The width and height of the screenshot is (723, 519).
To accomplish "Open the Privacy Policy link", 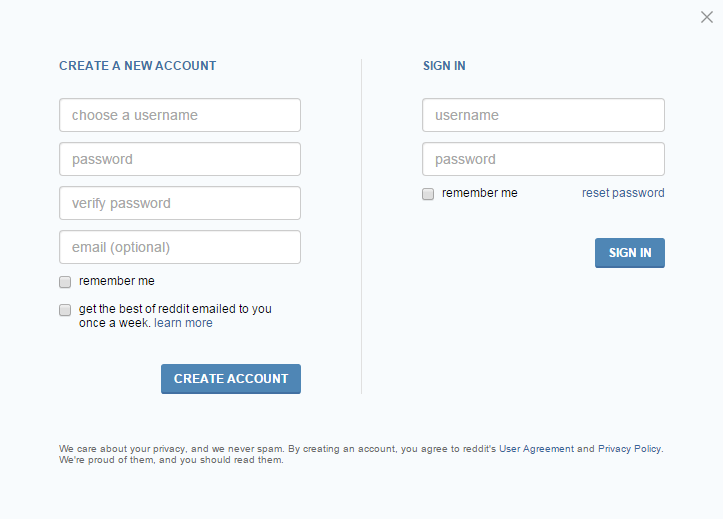I will pyautogui.click(x=629, y=448).
